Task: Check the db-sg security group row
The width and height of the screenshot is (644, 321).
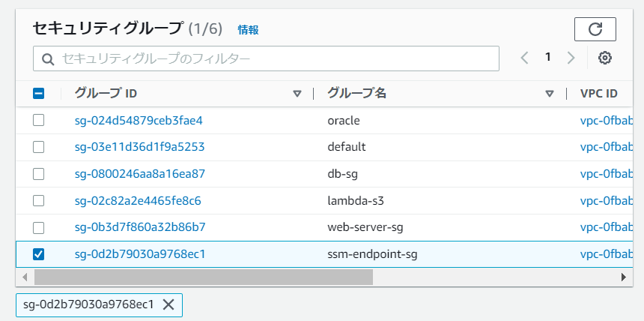Action: [x=38, y=174]
